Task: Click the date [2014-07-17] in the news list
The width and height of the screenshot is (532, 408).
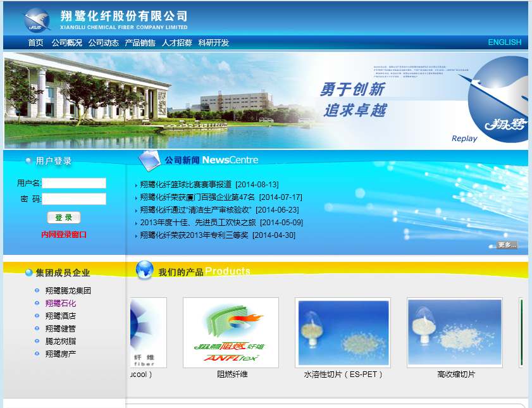Action: (x=281, y=197)
